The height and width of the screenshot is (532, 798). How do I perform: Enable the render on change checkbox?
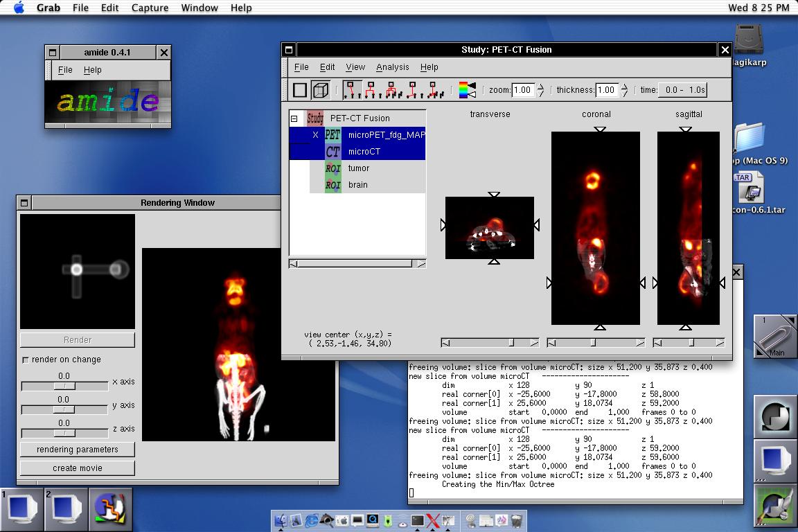[26, 360]
